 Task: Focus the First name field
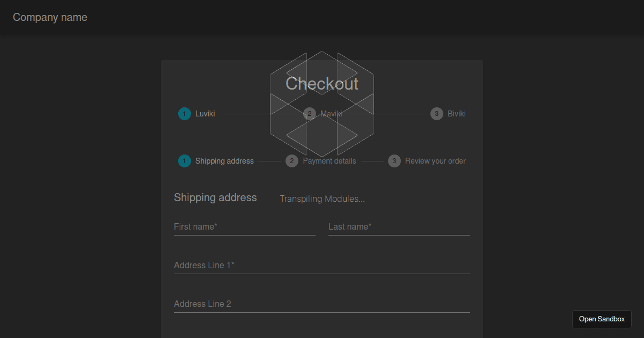click(x=245, y=227)
